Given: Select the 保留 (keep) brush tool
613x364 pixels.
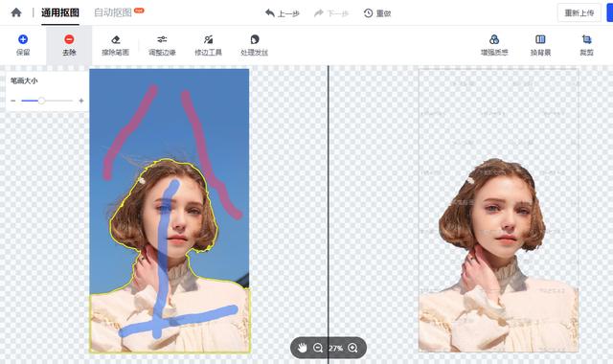Looking at the screenshot, I should tap(23, 45).
